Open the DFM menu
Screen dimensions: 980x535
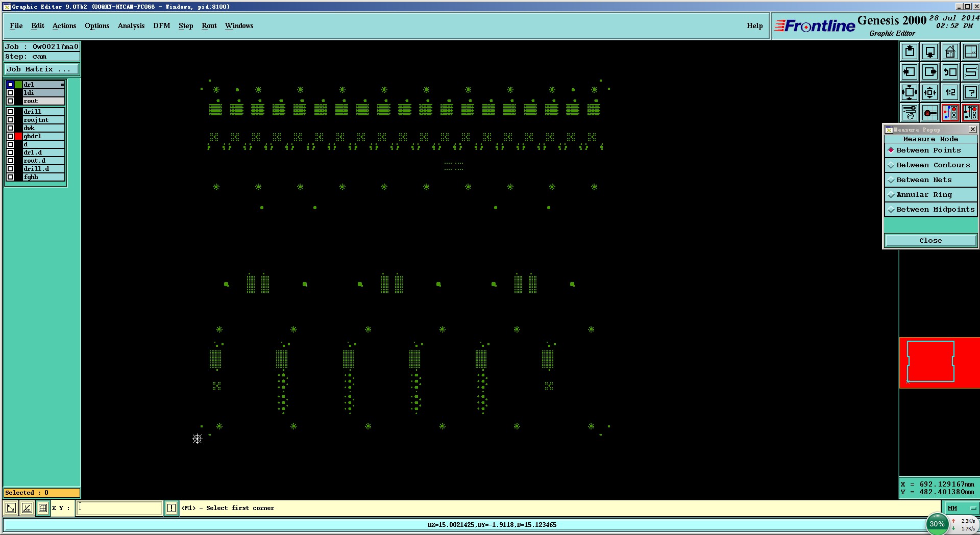[162, 26]
